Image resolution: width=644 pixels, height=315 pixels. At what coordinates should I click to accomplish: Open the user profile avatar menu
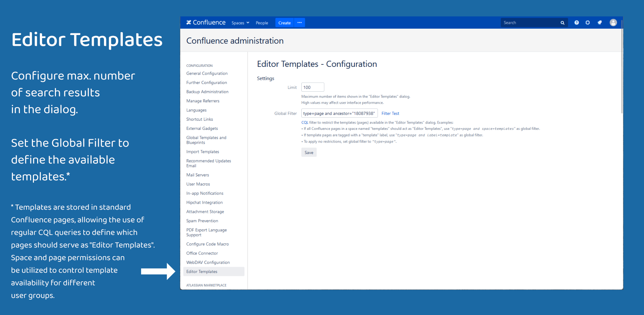(613, 23)
